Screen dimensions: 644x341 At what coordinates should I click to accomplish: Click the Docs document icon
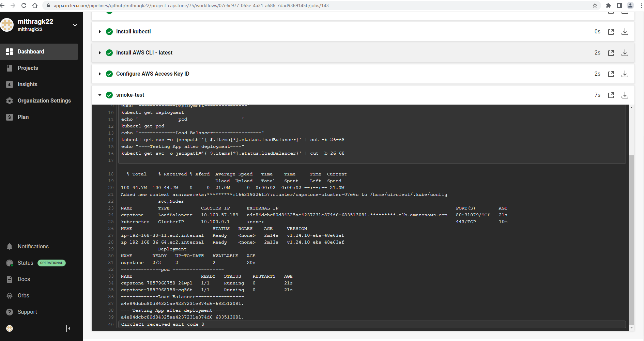point(10,279)
